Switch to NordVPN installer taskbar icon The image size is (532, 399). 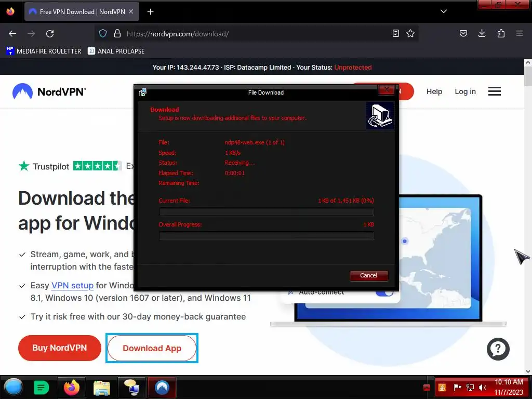tap(162, 387)
